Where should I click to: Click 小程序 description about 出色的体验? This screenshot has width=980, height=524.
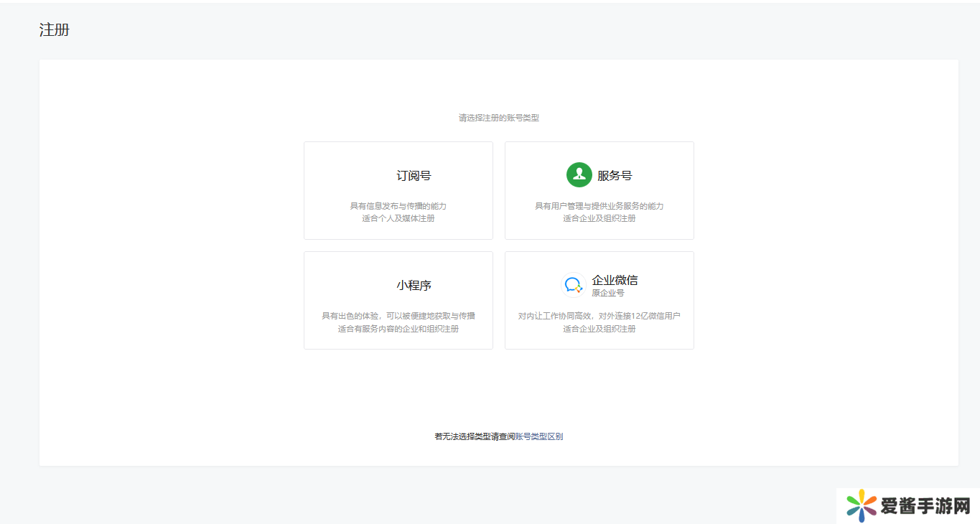[x=398, y=316]
